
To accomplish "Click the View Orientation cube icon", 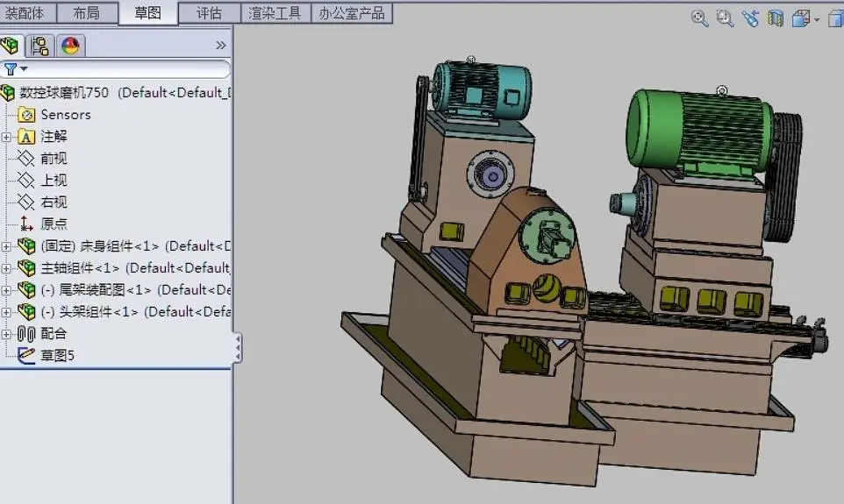I will (801, 18).
